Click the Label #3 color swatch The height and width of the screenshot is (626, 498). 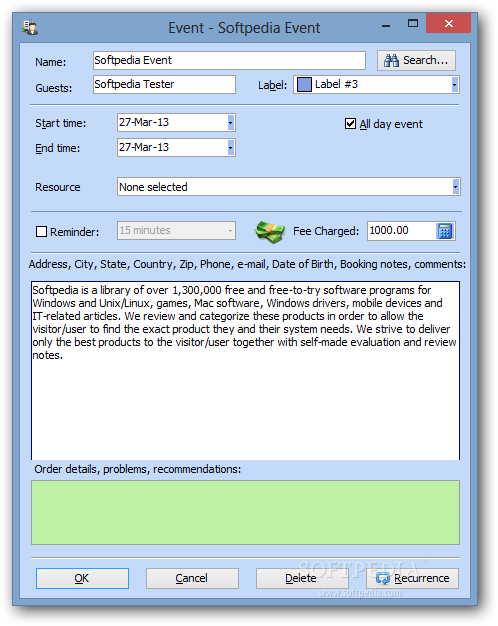pos(304,85)
